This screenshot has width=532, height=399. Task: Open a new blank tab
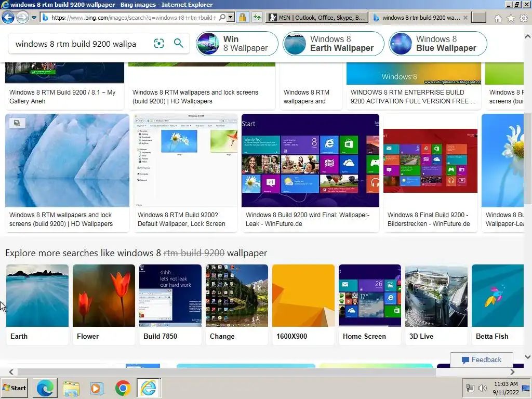tap(478, 18)
